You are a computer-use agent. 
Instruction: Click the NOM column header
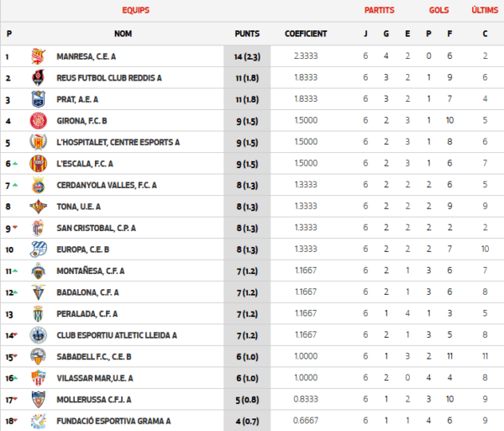tap(123, 34)
